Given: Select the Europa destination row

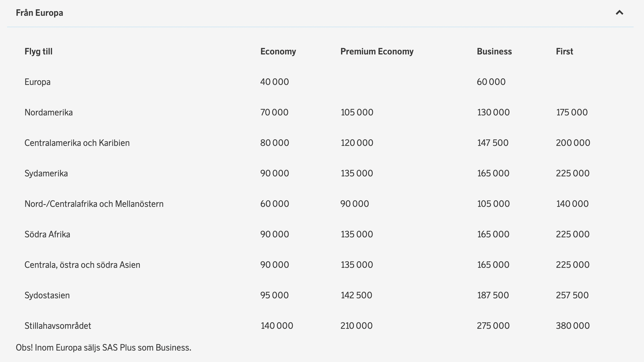Looking at the screenshot, I should [x=38, y=82].
